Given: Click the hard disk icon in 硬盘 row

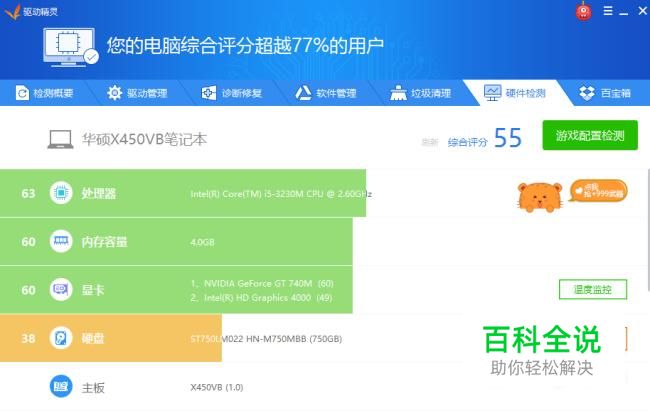Looking at the screenshot, I should point(61,338).
